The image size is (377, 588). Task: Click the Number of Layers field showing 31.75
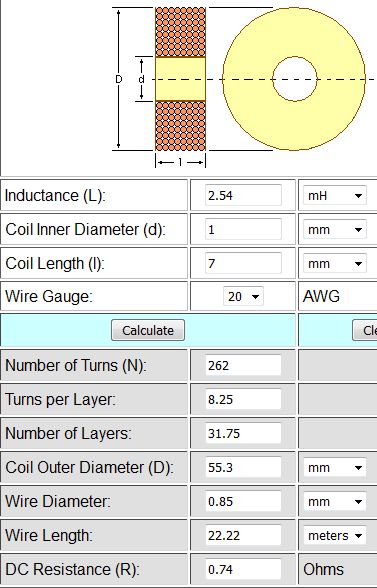pos(243,433)
